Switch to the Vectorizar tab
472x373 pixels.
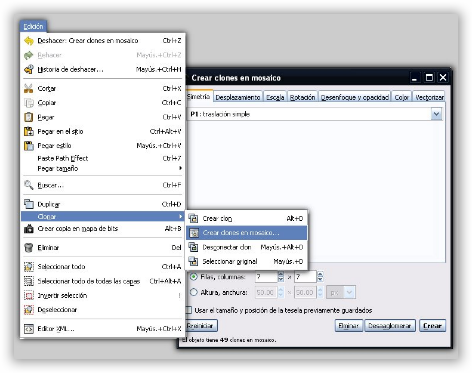429,97
